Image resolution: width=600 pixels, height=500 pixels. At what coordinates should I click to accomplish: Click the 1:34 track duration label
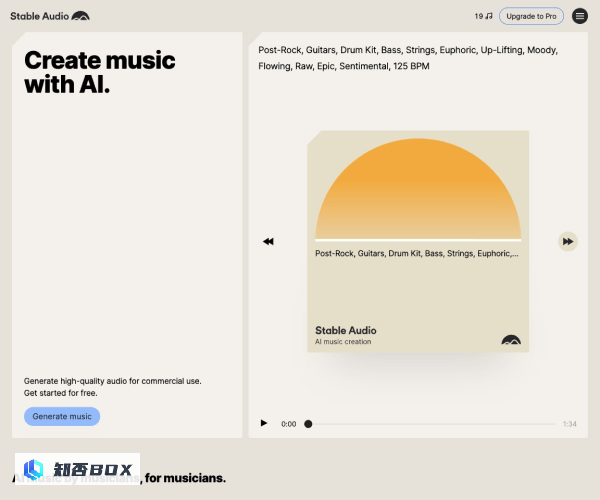569,424
